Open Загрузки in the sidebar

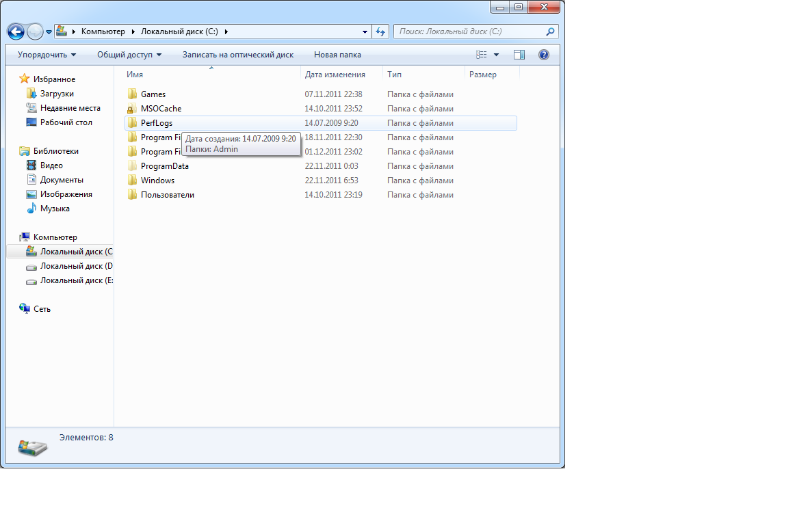(57, 94)
